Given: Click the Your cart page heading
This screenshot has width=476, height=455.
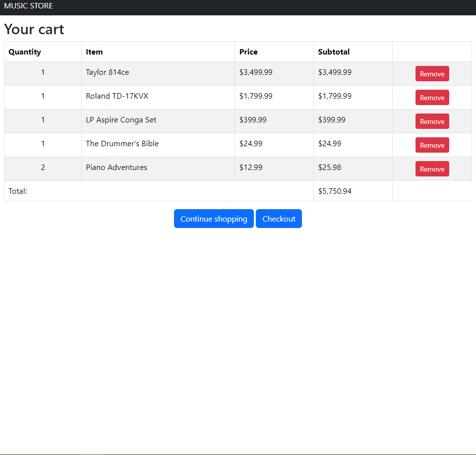Looking at the screenshot, I should click(34, 29).
